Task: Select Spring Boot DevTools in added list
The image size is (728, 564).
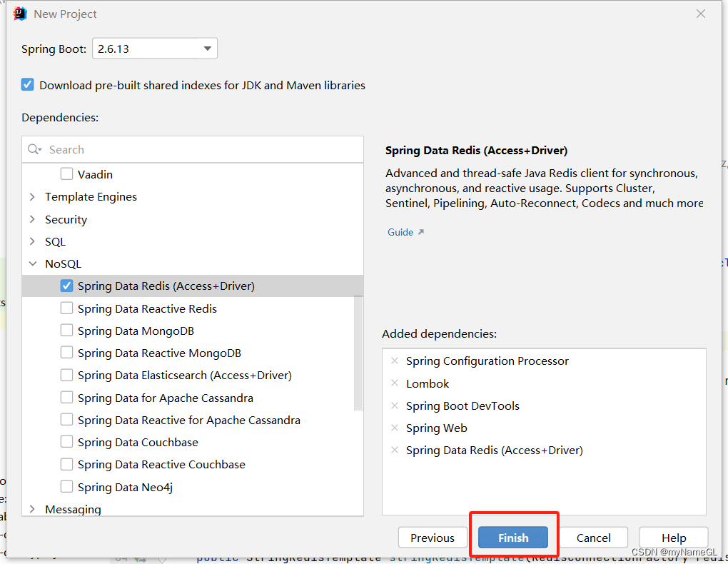Action: point(462,406)
